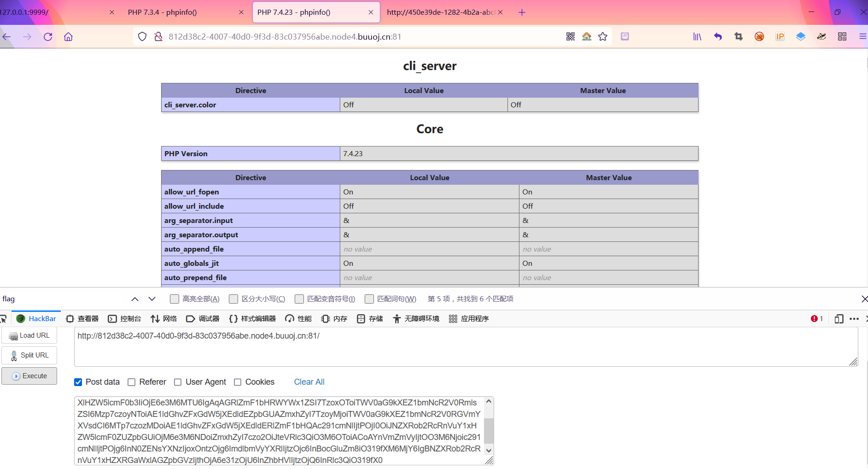Screen dimensions: 868x469
Task: Open the Firefox library icon
Action: pos(697,37)
